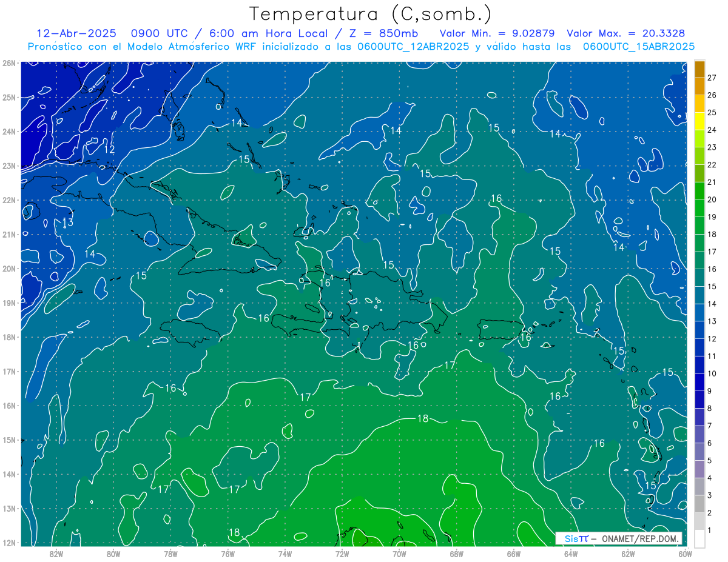Click the '82W' longitude label

[56, 553]
